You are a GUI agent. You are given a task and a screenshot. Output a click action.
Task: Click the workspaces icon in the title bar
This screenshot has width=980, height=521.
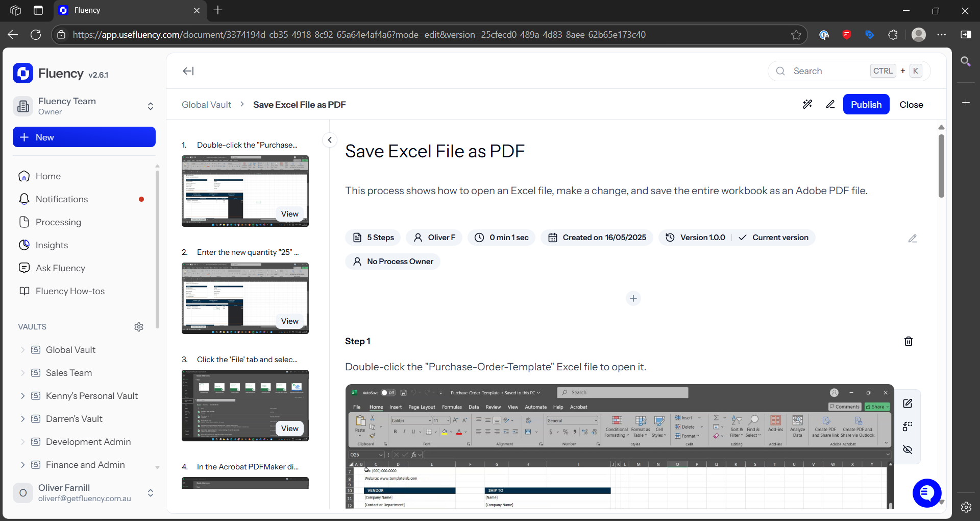[x=15, y=10]
